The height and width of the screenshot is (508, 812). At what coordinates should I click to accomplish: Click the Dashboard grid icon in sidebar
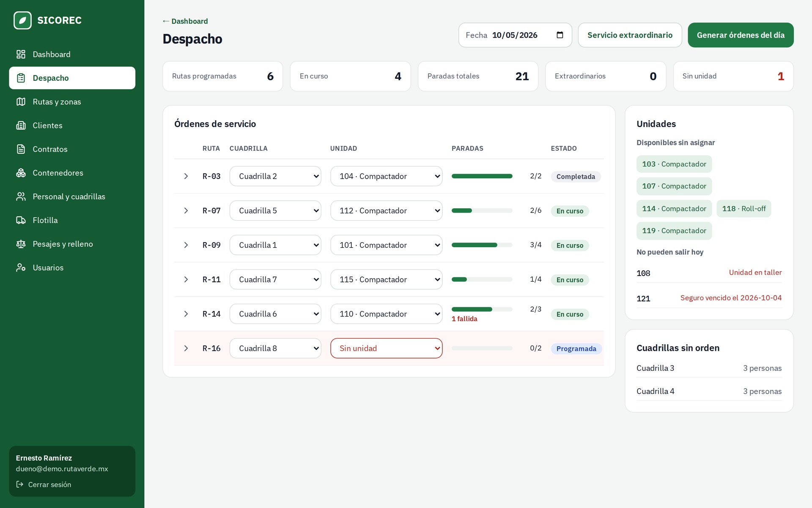21,54
